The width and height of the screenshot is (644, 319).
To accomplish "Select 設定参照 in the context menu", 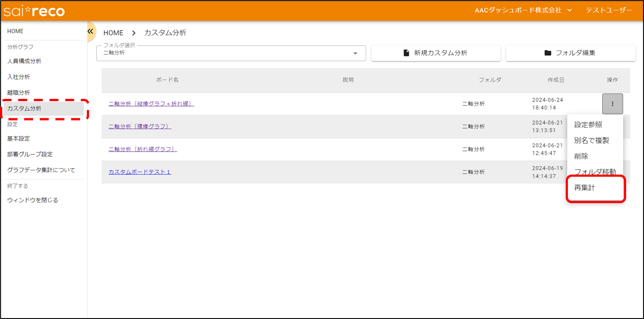I will point(588,125).
